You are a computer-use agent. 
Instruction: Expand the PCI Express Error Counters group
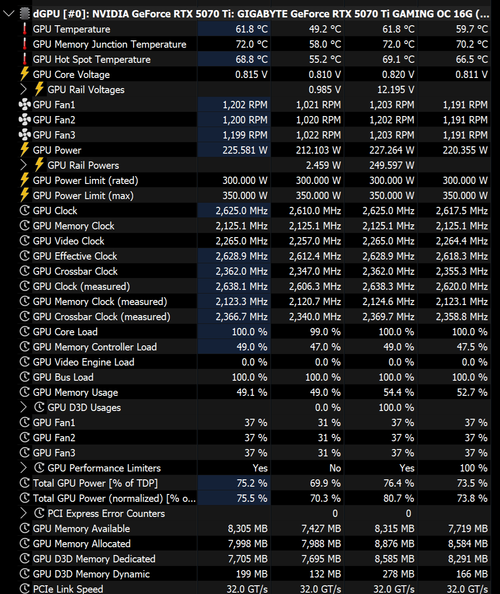click(23, 513)
